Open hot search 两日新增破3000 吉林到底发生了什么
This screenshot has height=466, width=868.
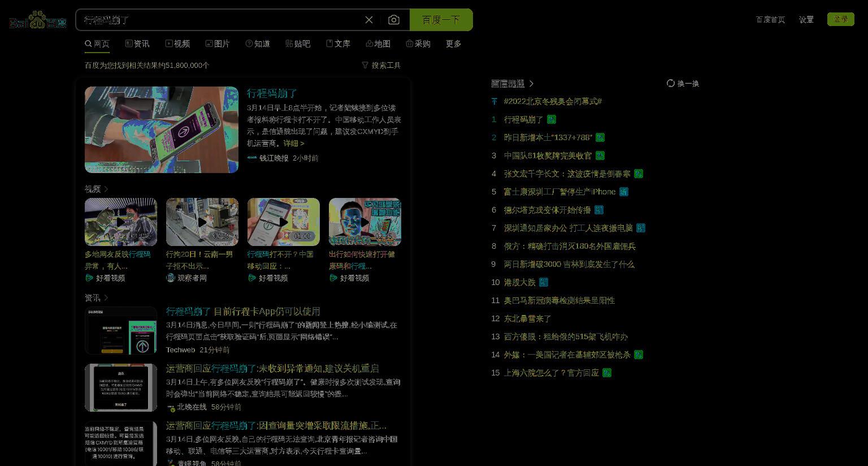[x=569, y=264]
